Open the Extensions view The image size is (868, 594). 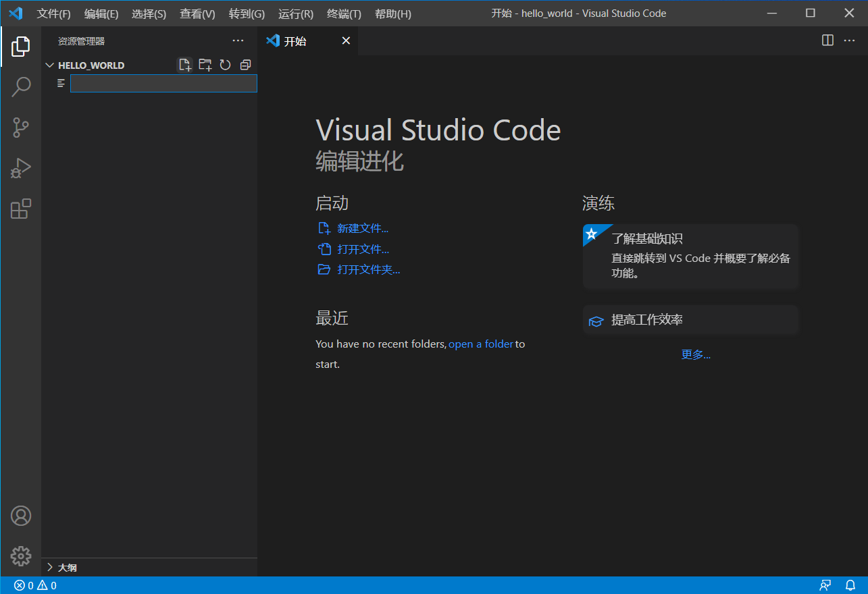coord(21,209)
